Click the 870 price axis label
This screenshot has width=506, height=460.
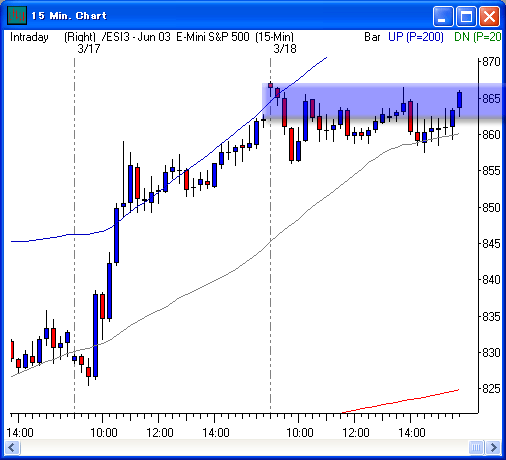(491, 62)
